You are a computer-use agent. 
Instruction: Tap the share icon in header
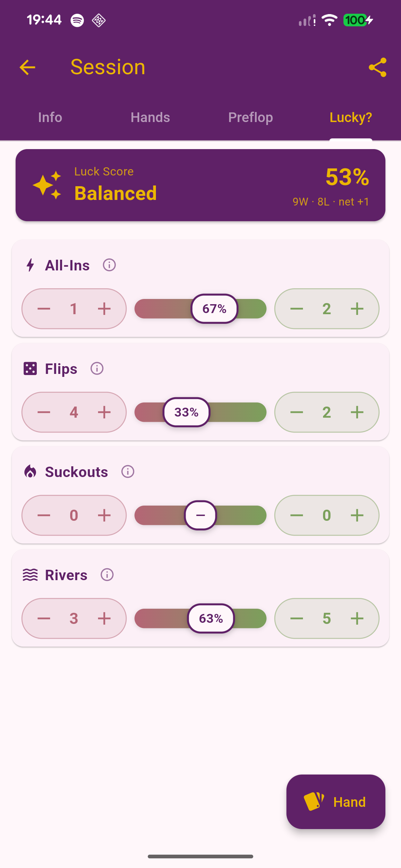[377, 67]
